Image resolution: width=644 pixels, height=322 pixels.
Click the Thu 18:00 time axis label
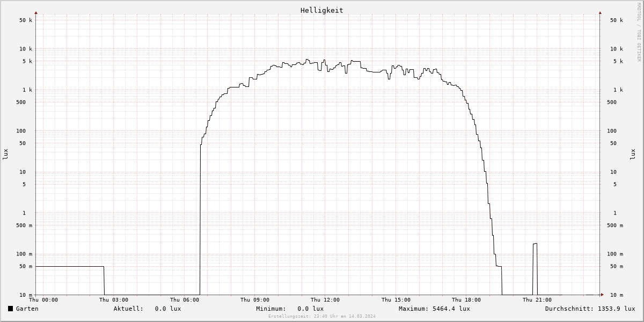tap(466, 300)
